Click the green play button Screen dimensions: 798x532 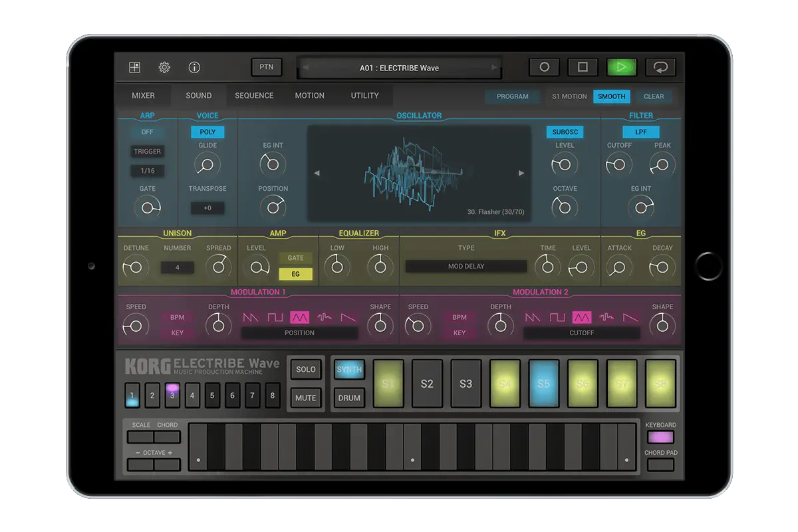(x=621, y=67)
